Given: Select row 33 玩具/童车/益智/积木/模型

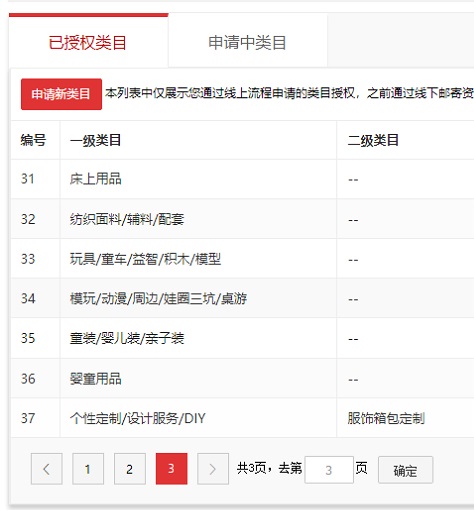Looking at the screenshot, I should pos(242,258).
